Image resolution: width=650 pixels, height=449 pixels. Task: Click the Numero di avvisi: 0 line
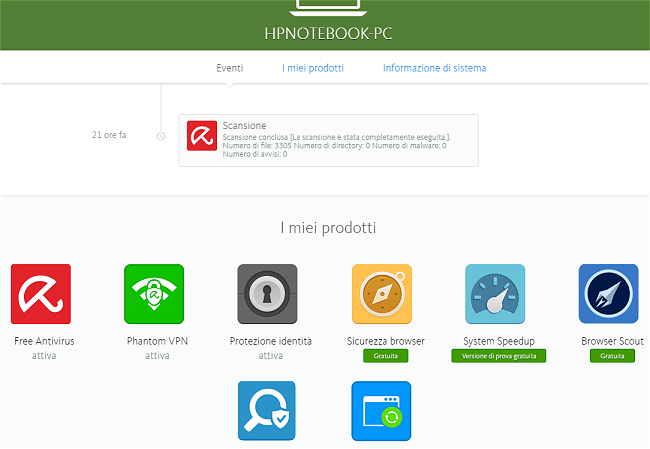[x=255, y=154]
